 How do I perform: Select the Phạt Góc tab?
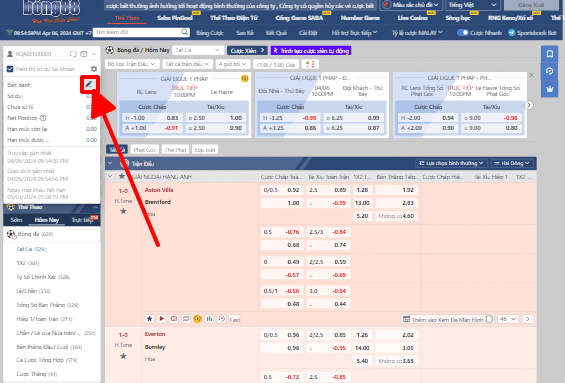tap(144, 150)
